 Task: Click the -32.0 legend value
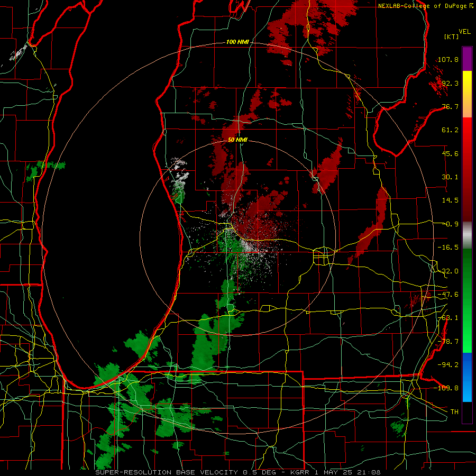[x=448, y=271]
